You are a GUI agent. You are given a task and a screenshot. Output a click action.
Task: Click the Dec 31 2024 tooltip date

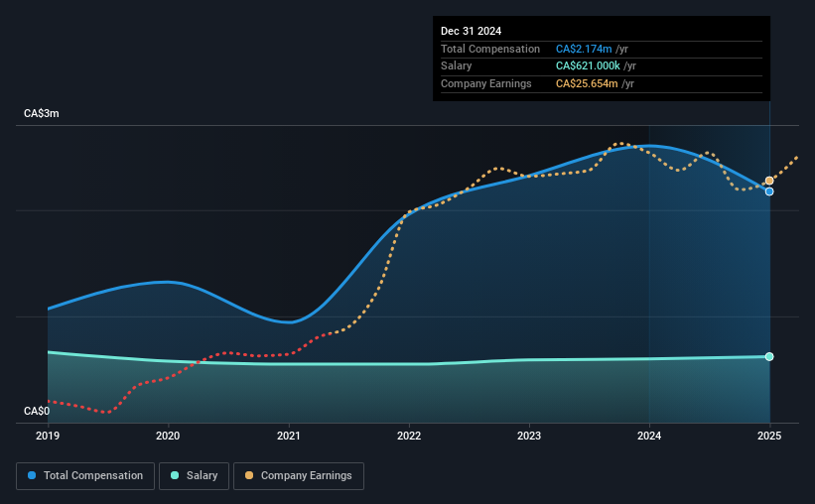[471, 31]
